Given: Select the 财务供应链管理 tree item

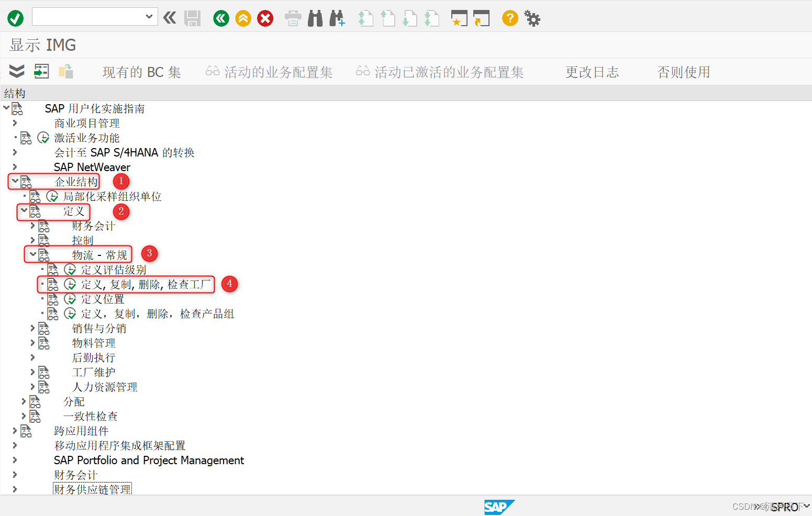Looking at the screenshot, I should pos(92,488).
